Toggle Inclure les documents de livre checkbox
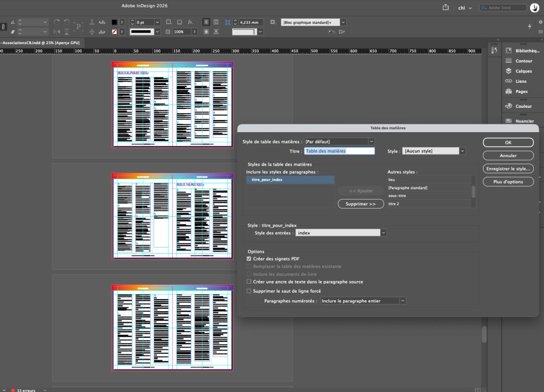The width and height of the screenshot is (544, 392). [249, 274]
